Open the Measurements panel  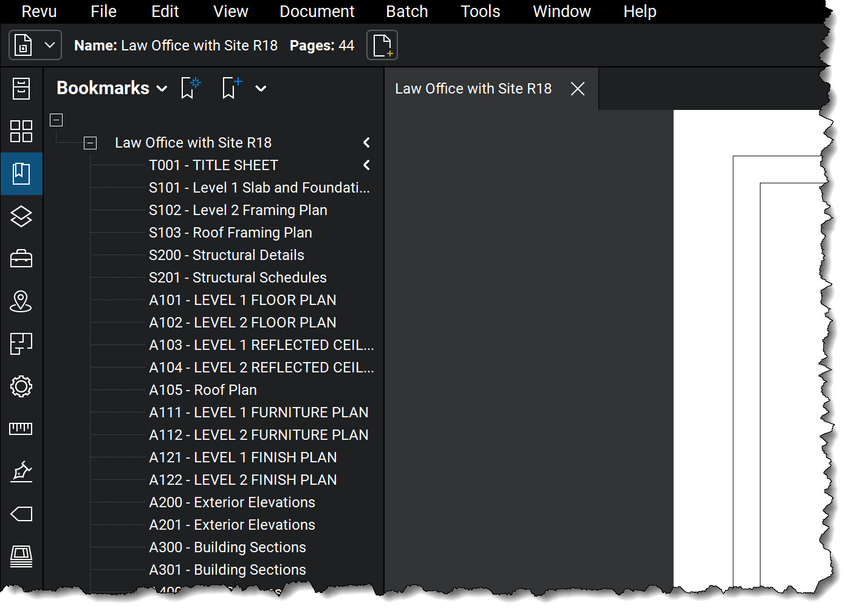pyautogui.click(x=21, y=429)
